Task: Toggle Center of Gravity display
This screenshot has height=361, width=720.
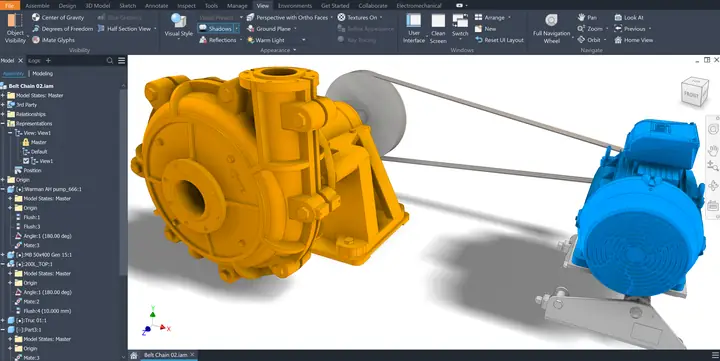Action: (x=58, y=17)
